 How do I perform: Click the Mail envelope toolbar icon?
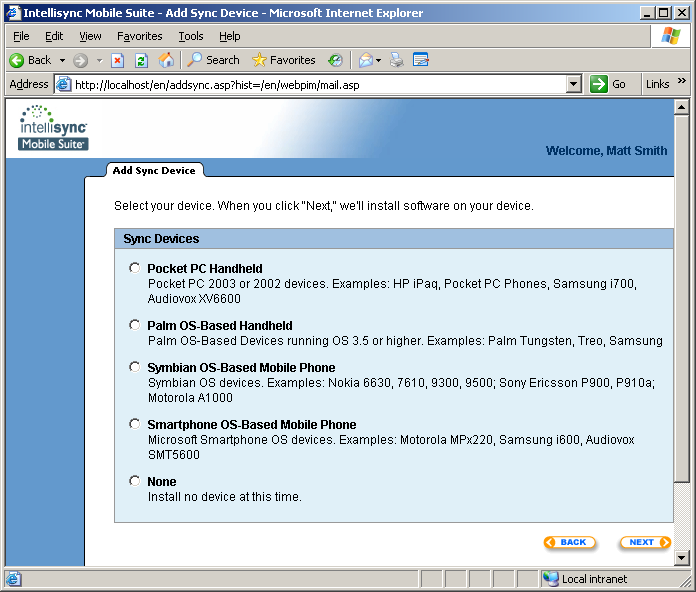coord(365,60)
